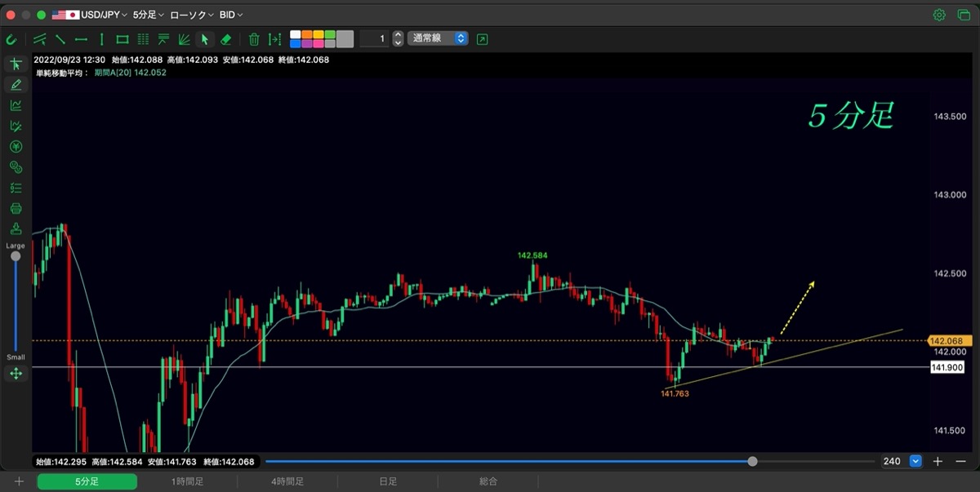Image resolution: width=980 pixels, height=492 pixels.
Task: Open the 240 bar count dropdown
Action: click(902, 461)
